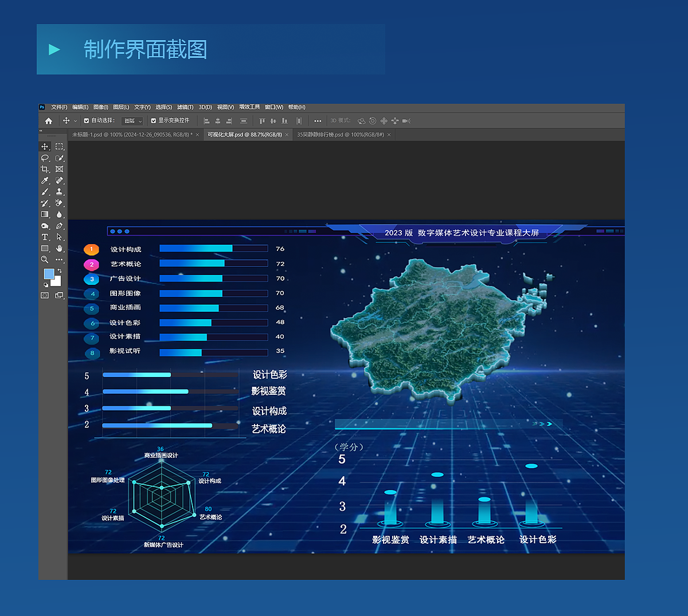Select the Frame tool
Screen dimensions: 688x616
tap(59, 169)
